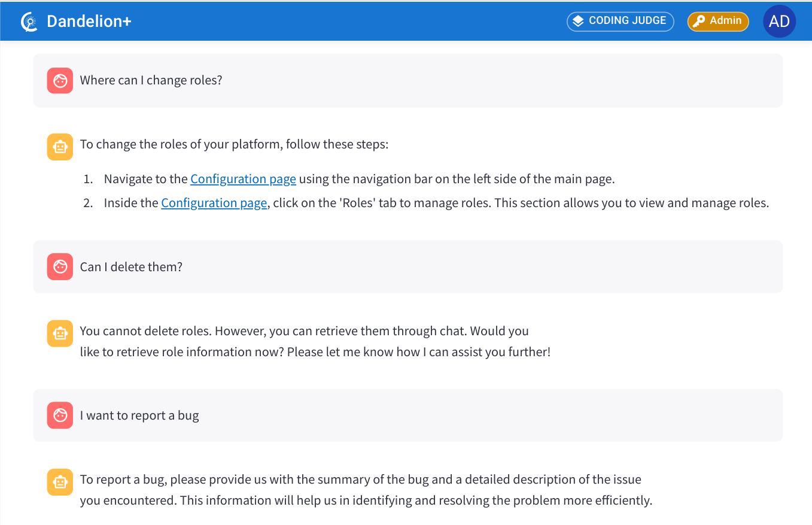This screenshot has height=525, width=812.
Task: Click the Admin role badge
Action: 718,21
